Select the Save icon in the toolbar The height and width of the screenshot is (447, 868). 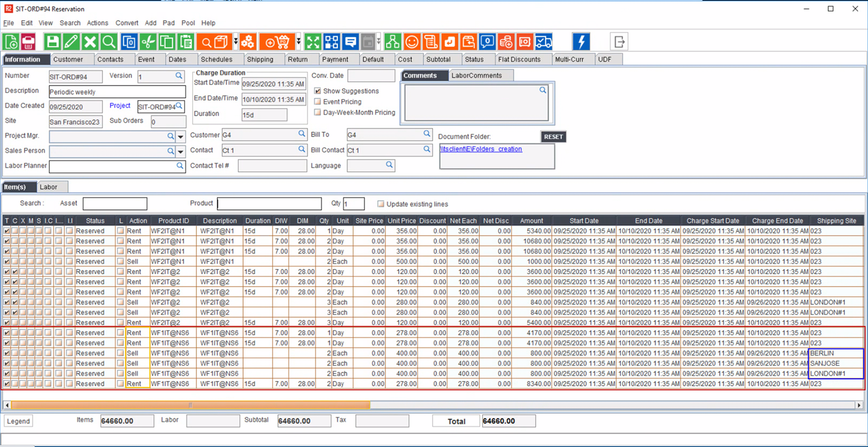click(52, 41)
